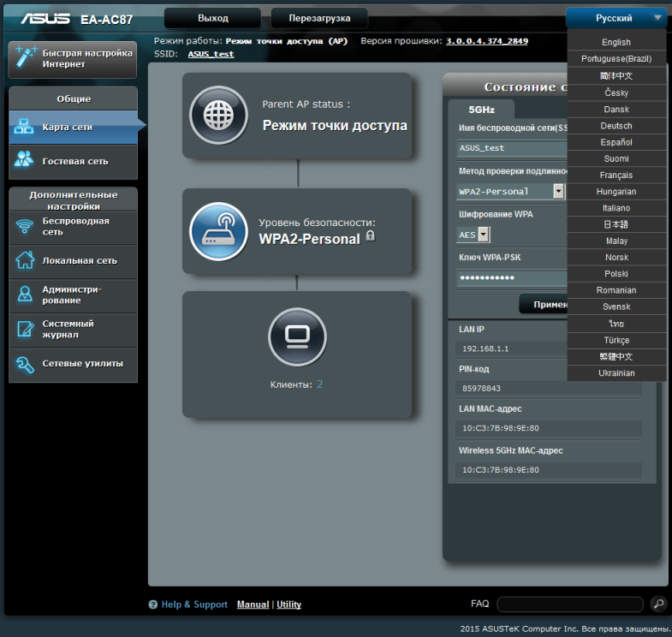The image size is (672, 637).
Task: Open the Utility link in footer
Action: (x=288, y=604)
